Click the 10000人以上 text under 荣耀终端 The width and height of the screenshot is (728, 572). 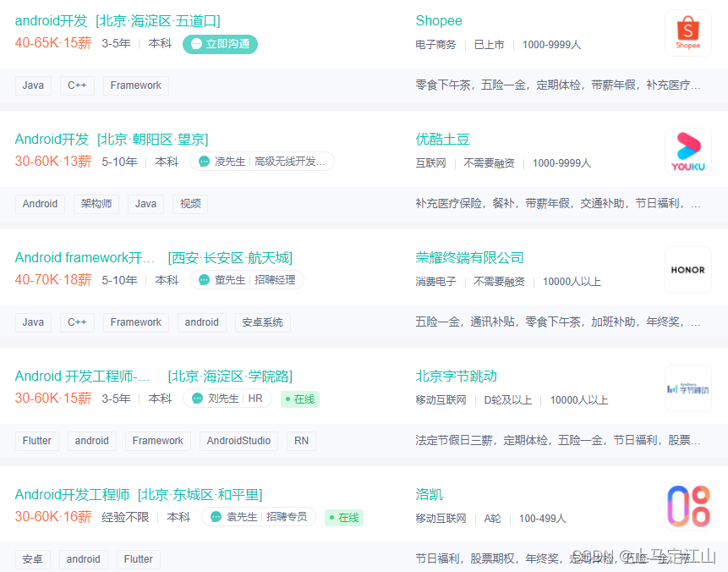[572, 282]
